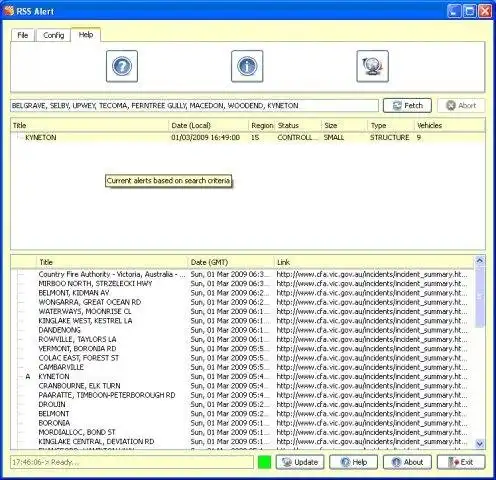Select MORDIALLOC, BOND ST row
Image resolution: width=496 pixels, height=480 pixels.
(x=242, y=432)
